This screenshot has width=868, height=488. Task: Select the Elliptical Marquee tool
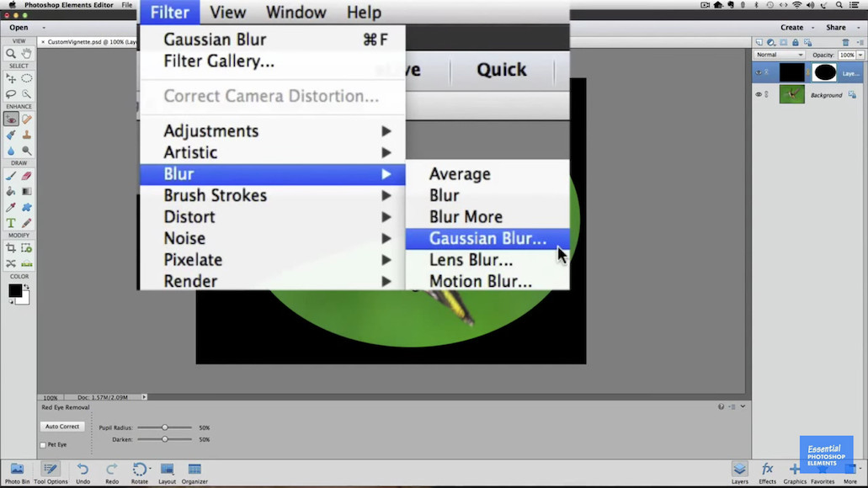tap(27, 78)
